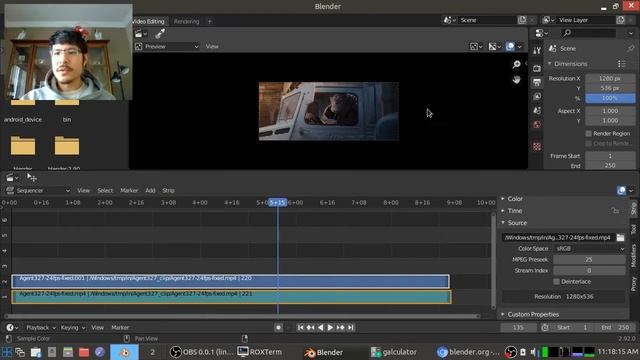Open the Texture properties tab icon
This screenshot has width=640, height=360.
point(537,147)
